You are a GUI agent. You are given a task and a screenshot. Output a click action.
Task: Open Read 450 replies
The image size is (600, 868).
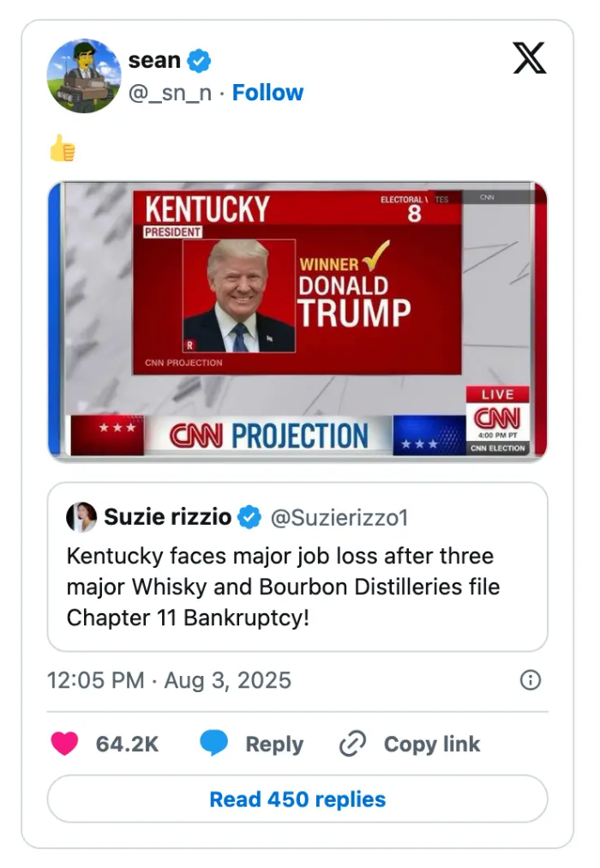pos(297,799)
